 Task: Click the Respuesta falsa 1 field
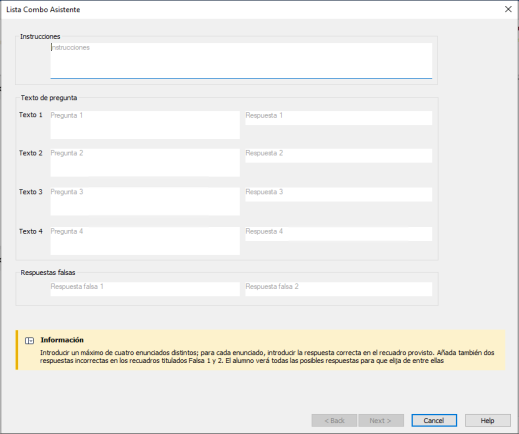(x=145, y=289)
